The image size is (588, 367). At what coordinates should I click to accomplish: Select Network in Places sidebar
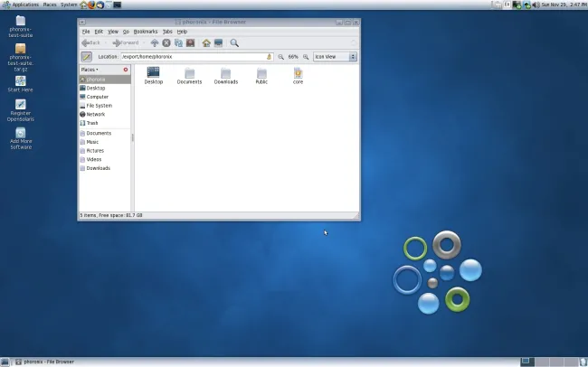coord(105,114)
